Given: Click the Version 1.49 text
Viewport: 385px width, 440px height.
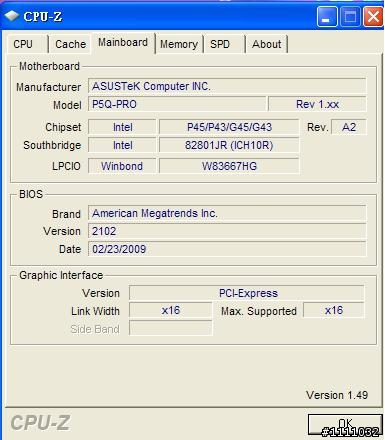Looking at the screenshot, I should tap(337, 395).
